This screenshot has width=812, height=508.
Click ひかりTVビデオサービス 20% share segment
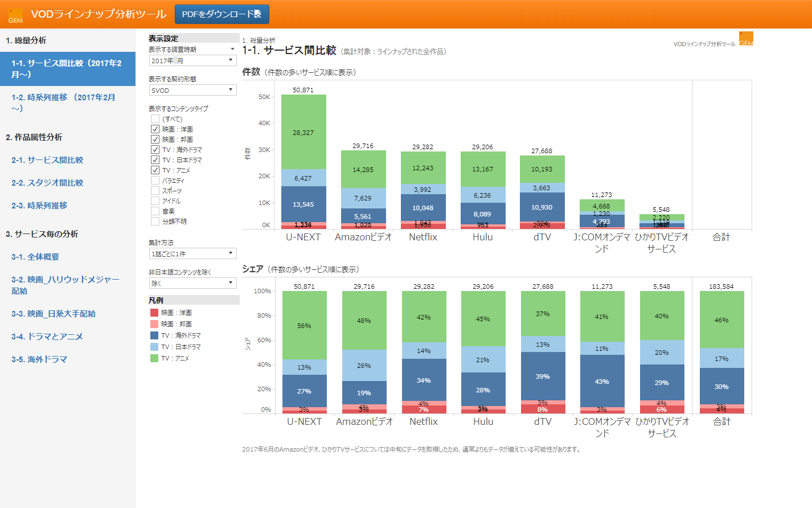pos(662,353)
